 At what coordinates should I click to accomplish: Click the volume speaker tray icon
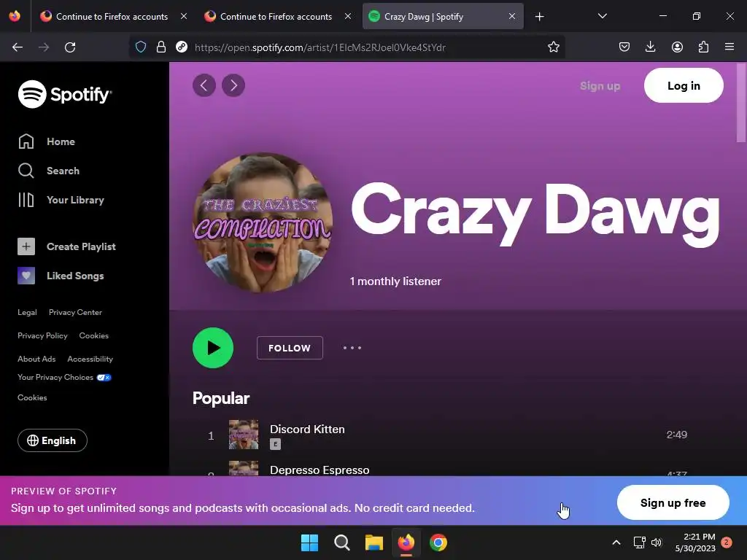pos(657,542)
